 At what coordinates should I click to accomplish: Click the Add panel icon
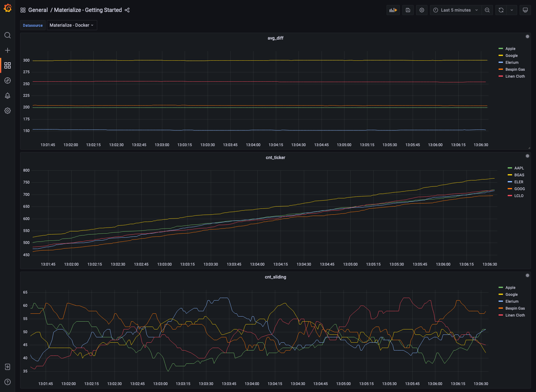click(x=393, y=10)
